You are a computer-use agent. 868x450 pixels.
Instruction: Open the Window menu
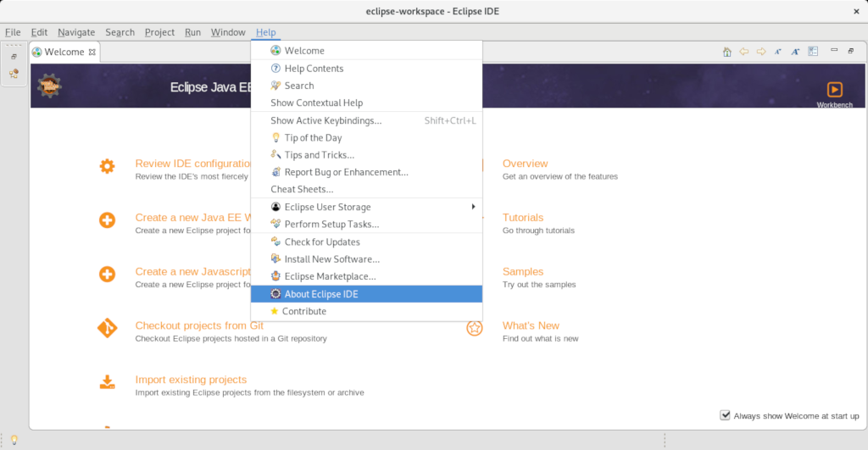pyautogui.click(x=228, y=32)
